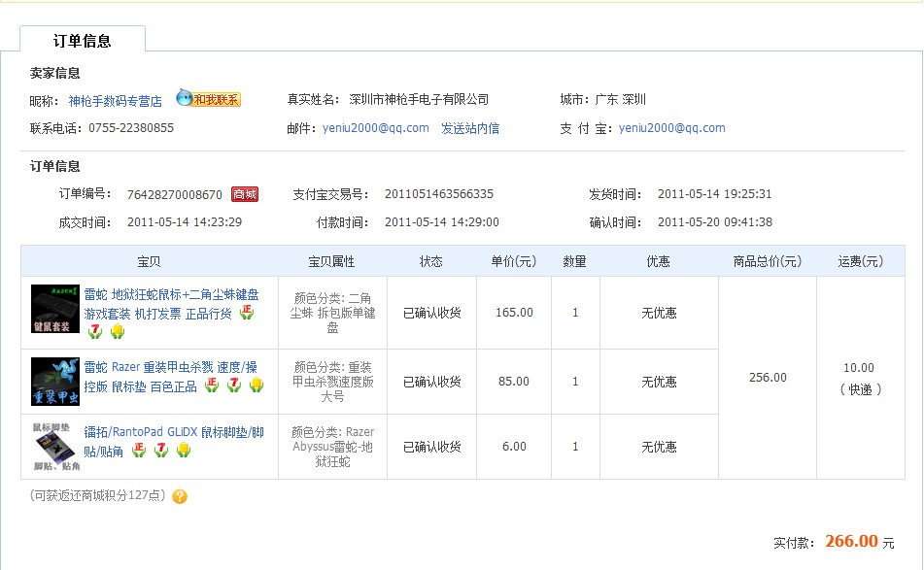Screen dimensions: 924x570
Task: Click the 运费(元) column header
Action: pyautogui.click(x=860, y=261)
